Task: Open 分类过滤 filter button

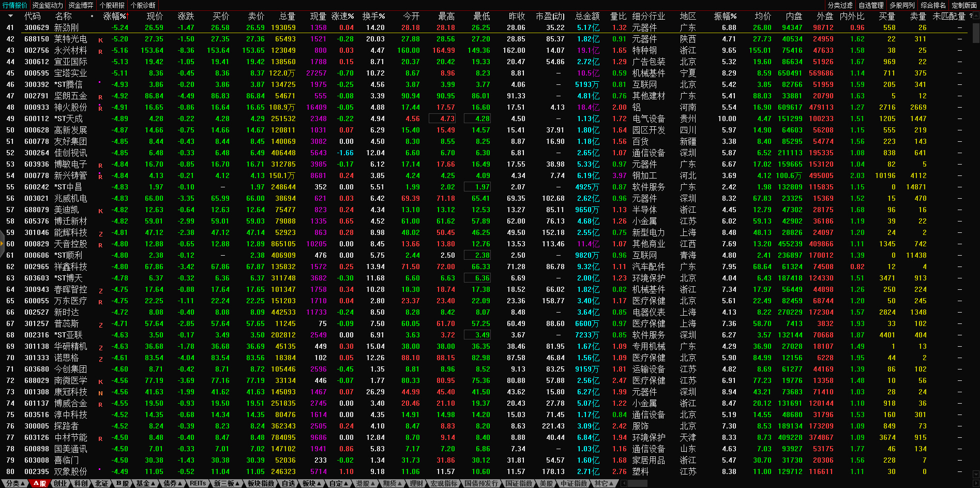Action: (840, 5)
